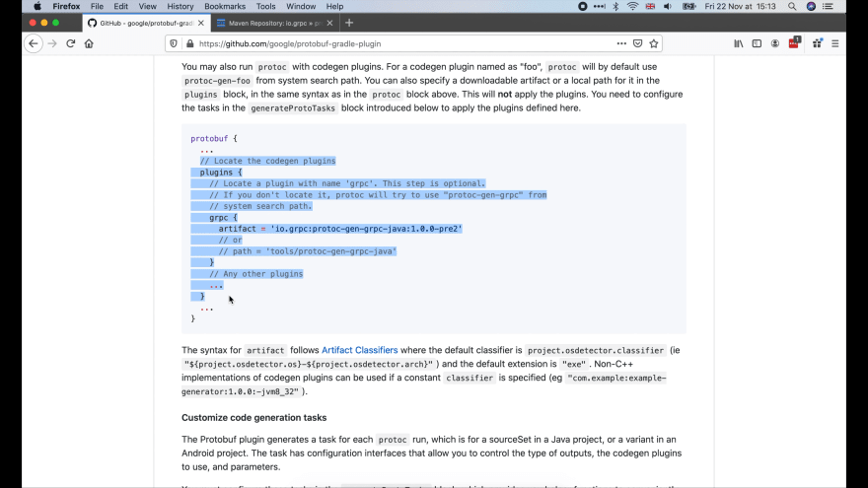Reload the current page

tap(70, 43)
